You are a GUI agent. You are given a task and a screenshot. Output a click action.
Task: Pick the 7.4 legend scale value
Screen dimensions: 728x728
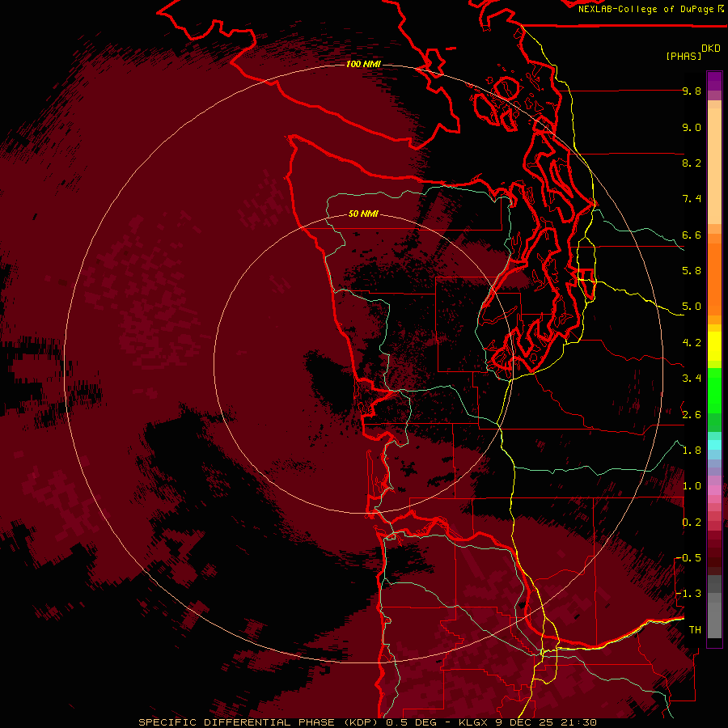click(692, 199)
